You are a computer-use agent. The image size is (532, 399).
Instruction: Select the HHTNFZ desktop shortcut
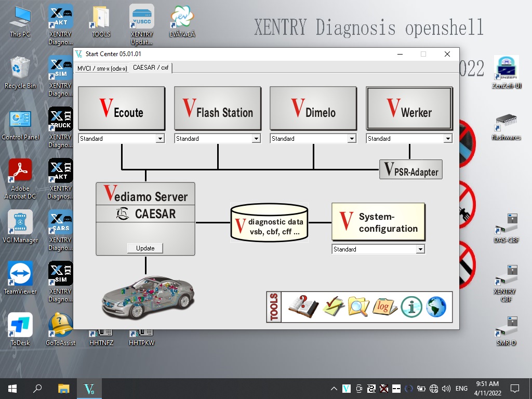tap(101, 338)
